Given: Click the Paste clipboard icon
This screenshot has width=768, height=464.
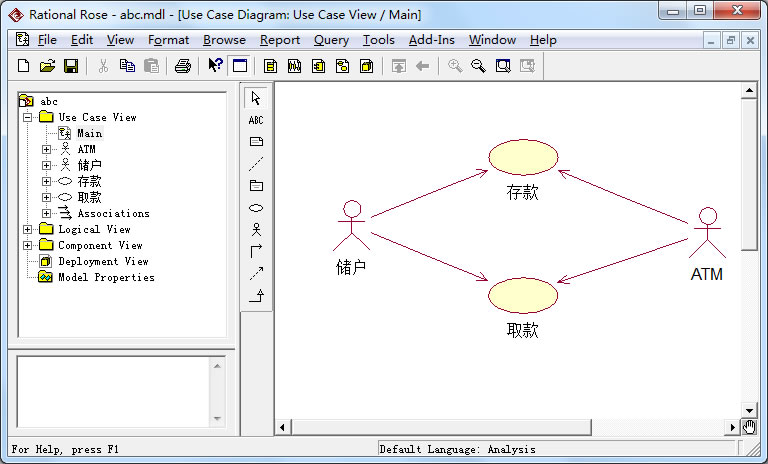Looking at the screenshot, I should coord(151,66).
